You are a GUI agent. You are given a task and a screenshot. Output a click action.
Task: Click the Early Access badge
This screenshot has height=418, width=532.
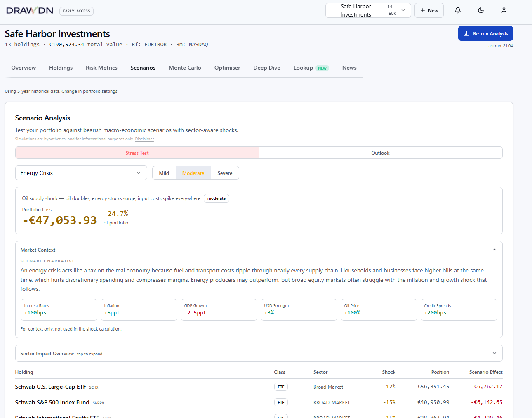point(76,11)
